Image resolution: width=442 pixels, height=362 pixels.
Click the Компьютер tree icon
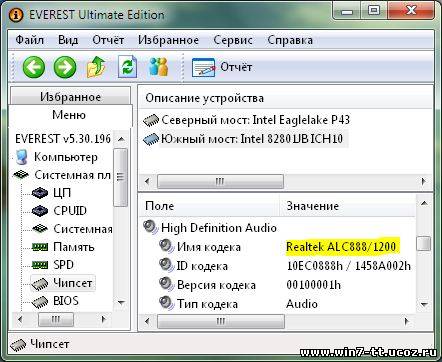[x=22, y=157]
